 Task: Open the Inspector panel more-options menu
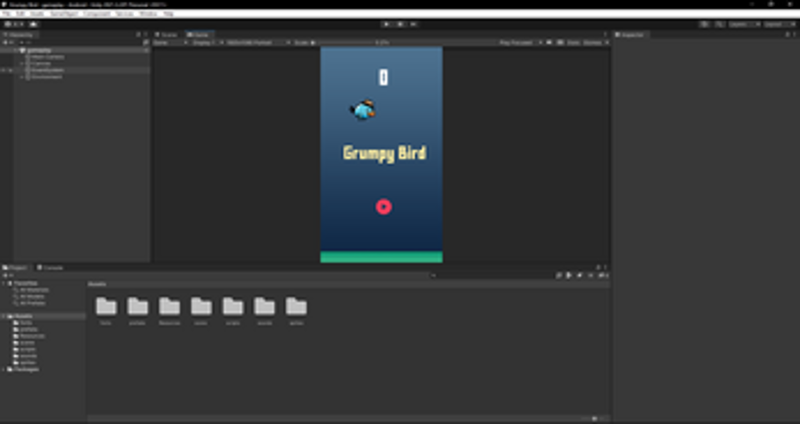794,35
